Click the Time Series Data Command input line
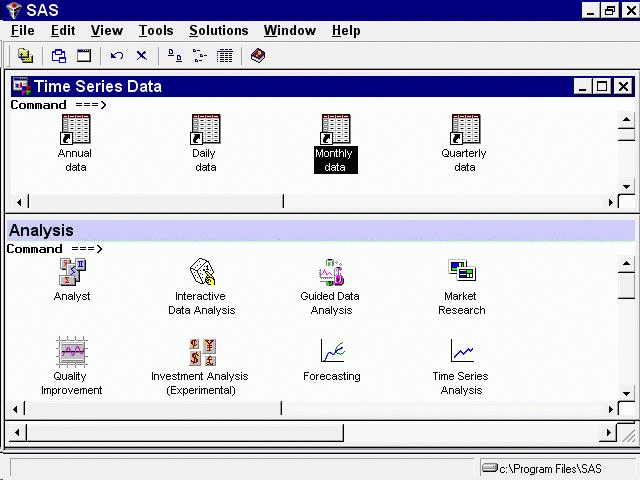 coord(300,105)
